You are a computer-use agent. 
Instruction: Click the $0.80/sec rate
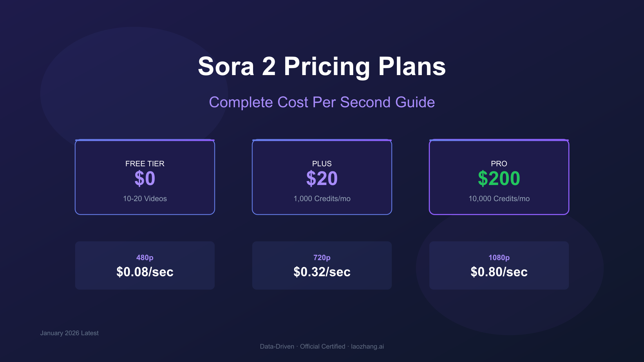tap(499, 272)
